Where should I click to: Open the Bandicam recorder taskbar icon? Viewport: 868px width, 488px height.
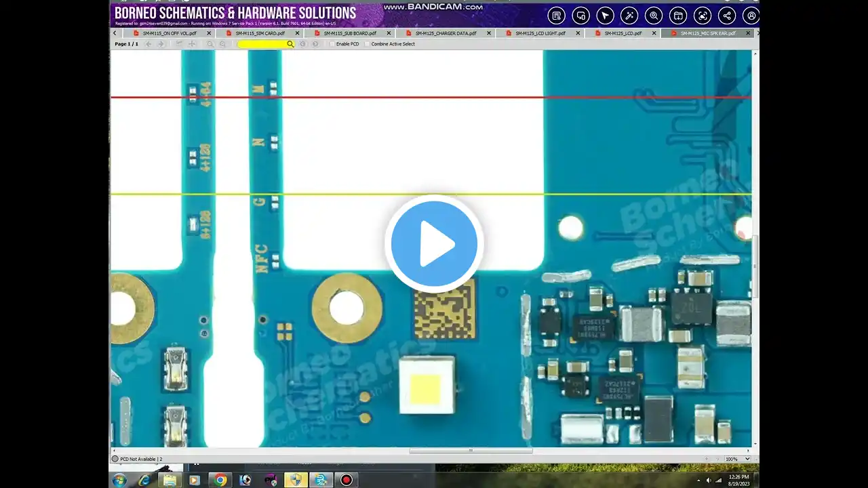[347, 480]
